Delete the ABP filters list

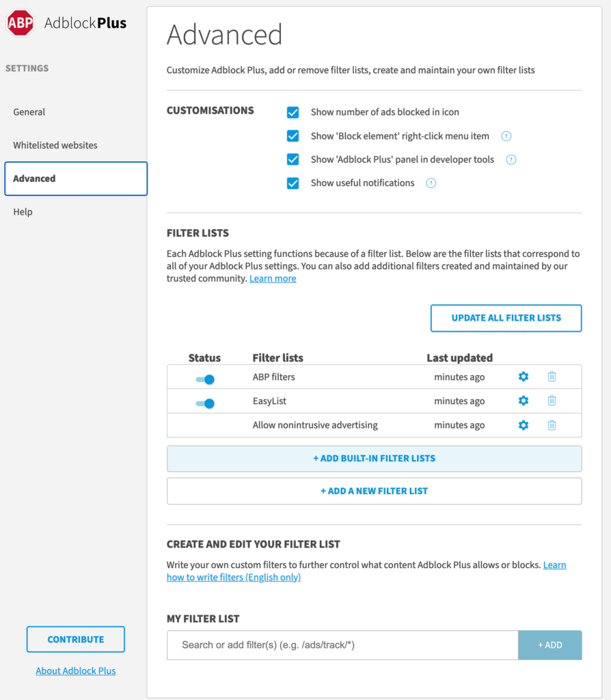coord(552,376)
